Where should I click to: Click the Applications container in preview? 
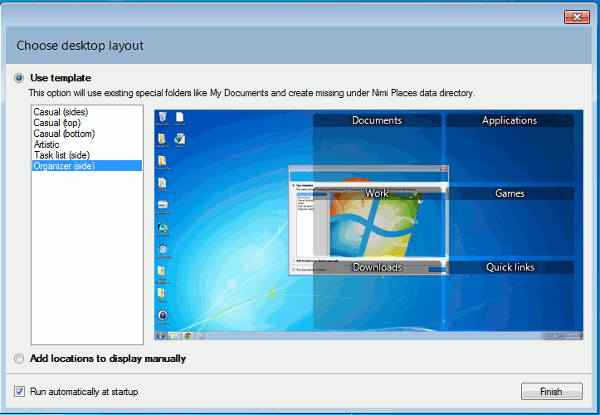(509, 121)
